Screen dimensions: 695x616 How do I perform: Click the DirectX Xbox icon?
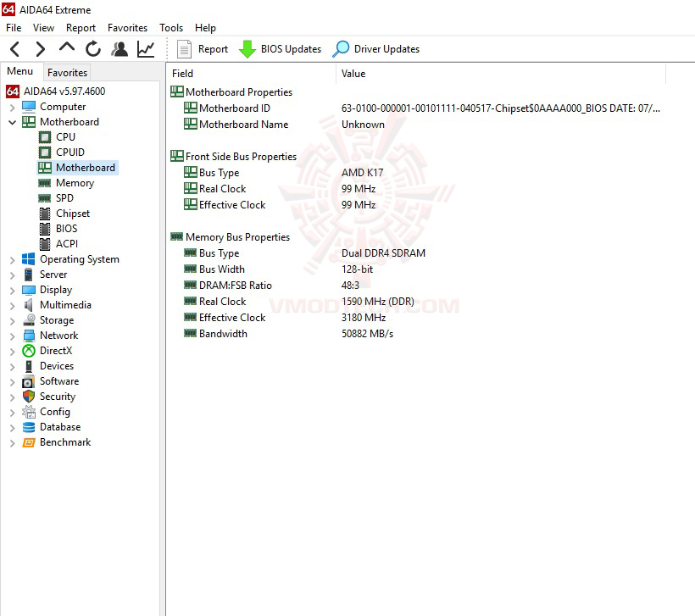[29, 351]
